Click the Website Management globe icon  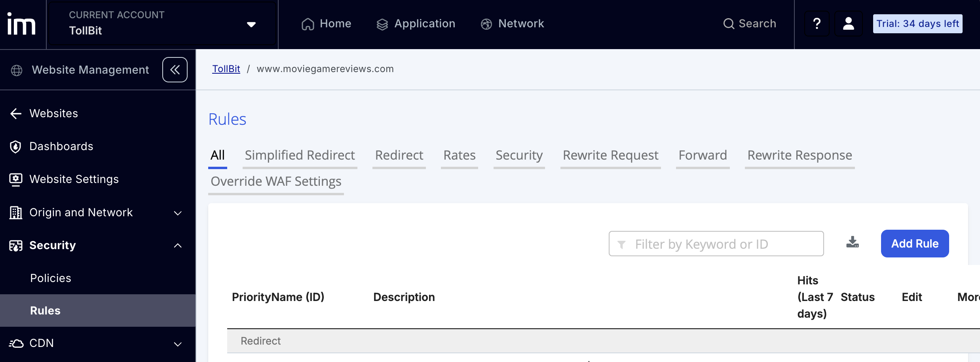(x=16, y=70)
